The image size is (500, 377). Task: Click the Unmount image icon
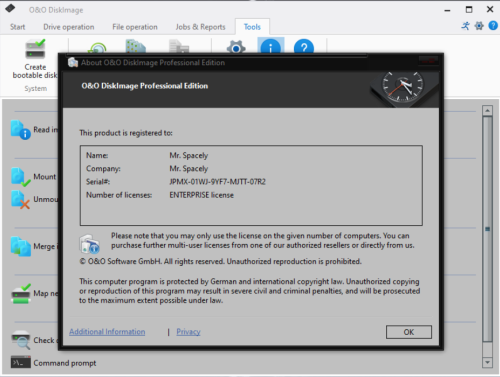pos(20,199)
